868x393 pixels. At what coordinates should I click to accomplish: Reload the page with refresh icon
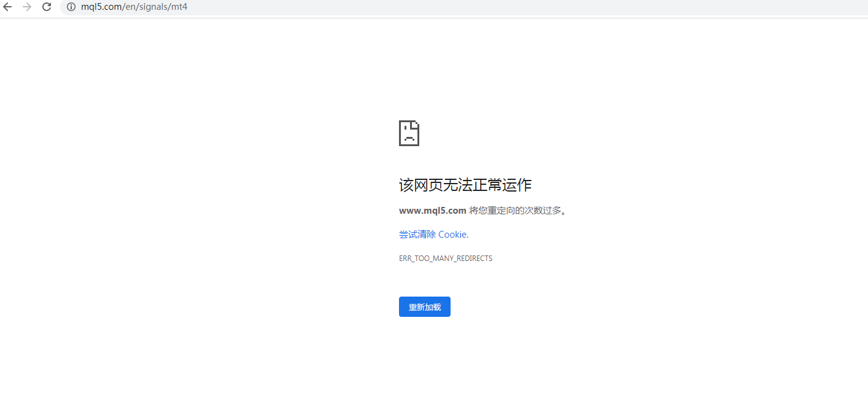click(47, 7)
